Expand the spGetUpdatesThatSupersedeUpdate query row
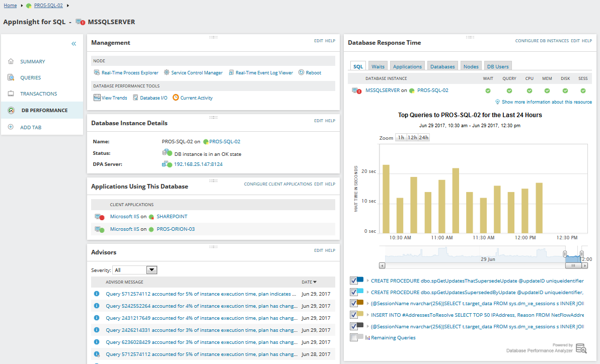Screen dimensions: 600x364 click(x=368, y=281)
